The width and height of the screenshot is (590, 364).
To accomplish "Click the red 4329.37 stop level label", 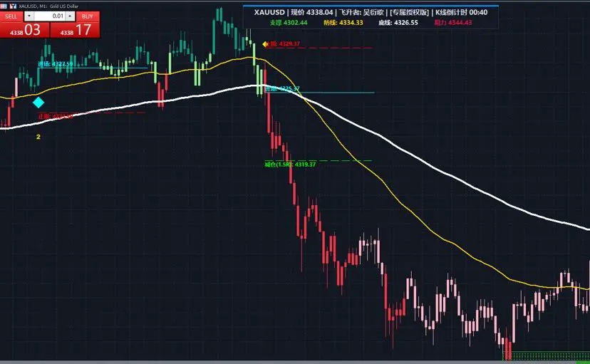I will pyautogui.click(x=284, y=43).
